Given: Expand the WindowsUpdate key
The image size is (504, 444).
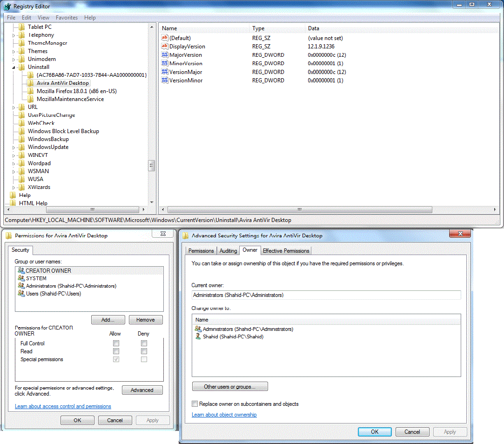Looking at the screenshot, I should point(13,148).
